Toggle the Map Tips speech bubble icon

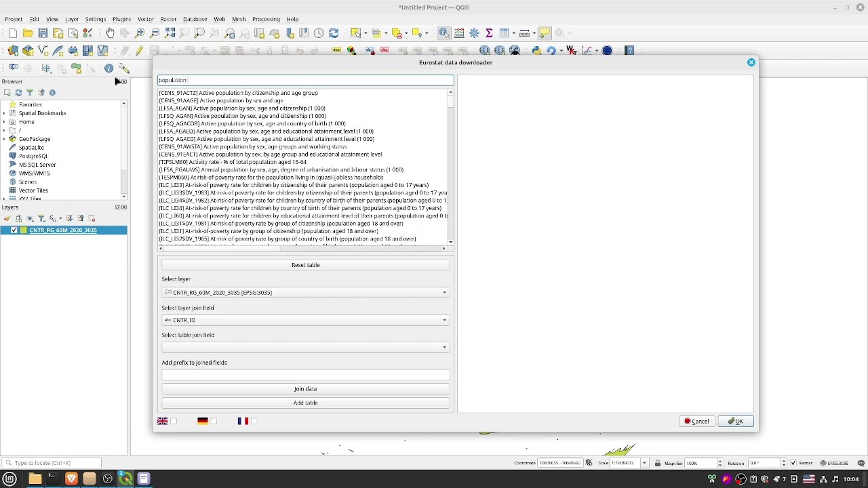pos(545,33)
